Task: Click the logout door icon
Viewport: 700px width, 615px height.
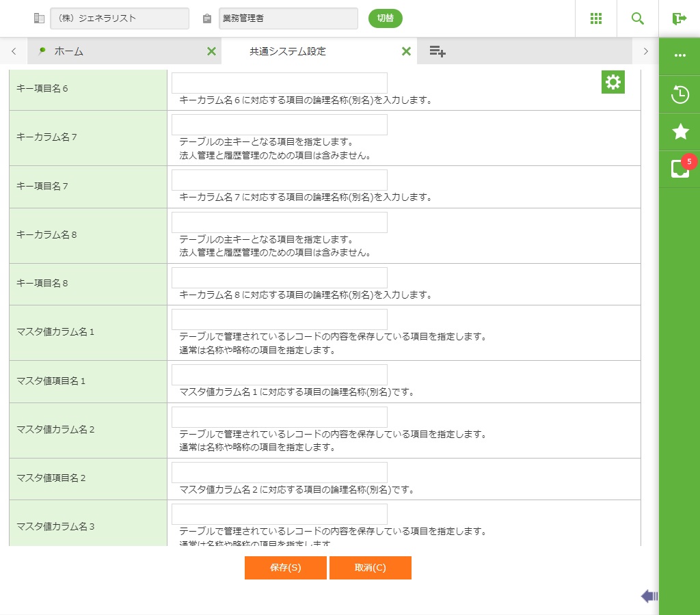Action: (679, 18)
